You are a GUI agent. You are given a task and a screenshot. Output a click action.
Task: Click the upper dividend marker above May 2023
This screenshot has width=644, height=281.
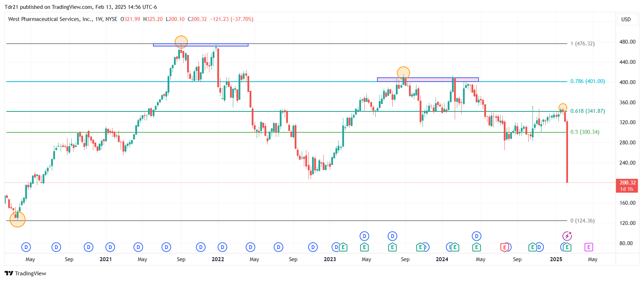[x=364, y=236]
